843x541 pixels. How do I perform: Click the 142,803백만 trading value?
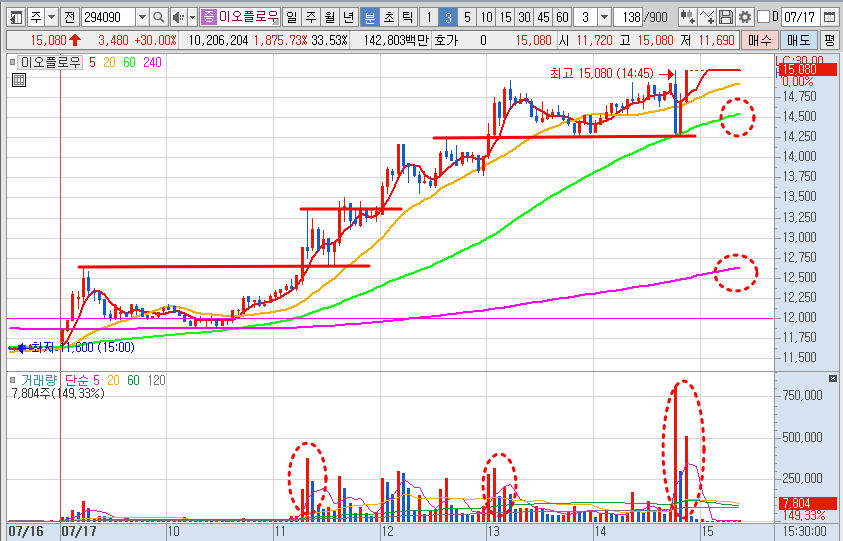396,40
